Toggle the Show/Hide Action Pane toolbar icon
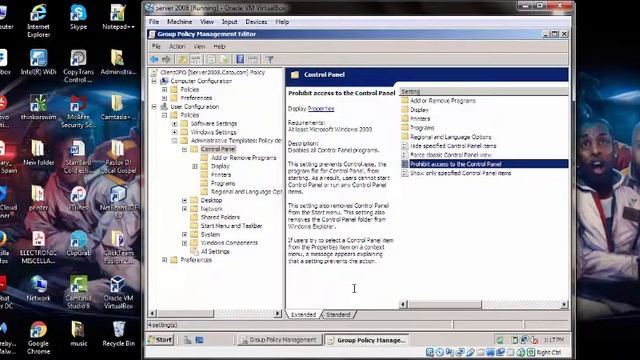 coord(253,60)
